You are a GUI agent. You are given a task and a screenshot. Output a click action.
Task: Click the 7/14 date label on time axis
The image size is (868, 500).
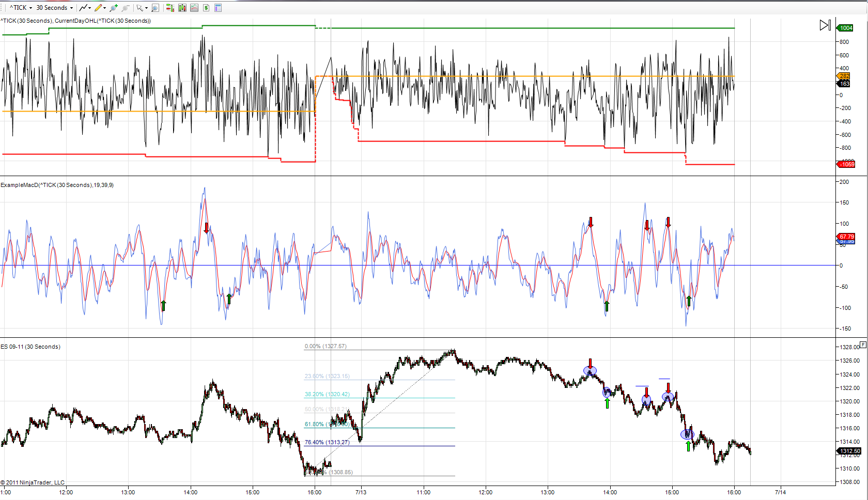tap(780, 492)
